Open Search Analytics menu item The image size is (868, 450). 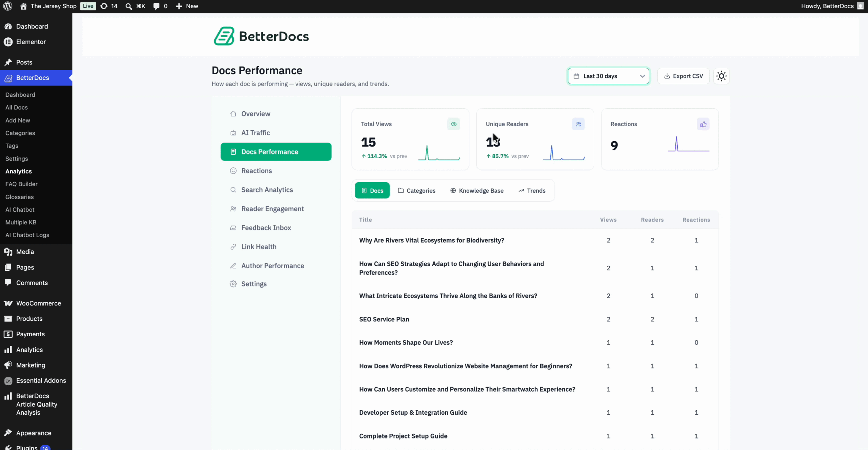[276, 190]
